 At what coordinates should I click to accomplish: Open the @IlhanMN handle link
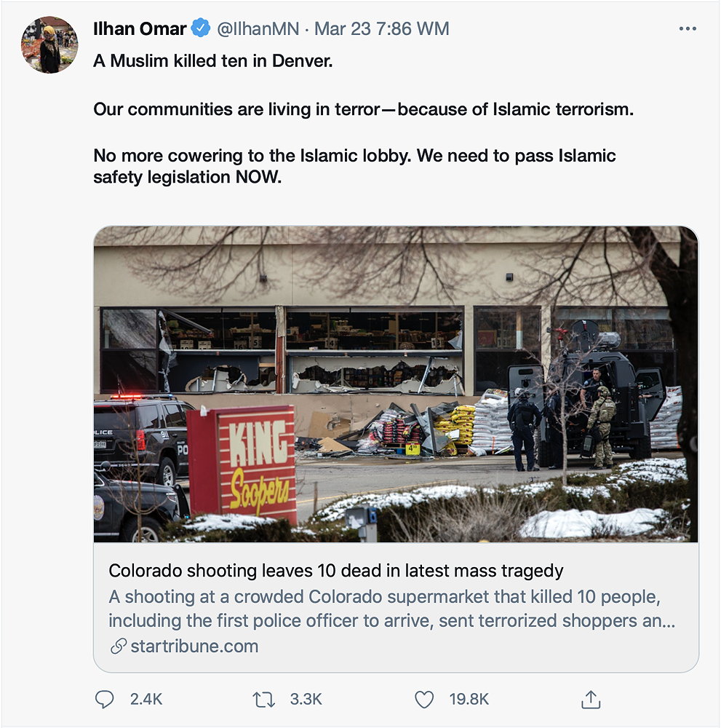coord(258,29)
